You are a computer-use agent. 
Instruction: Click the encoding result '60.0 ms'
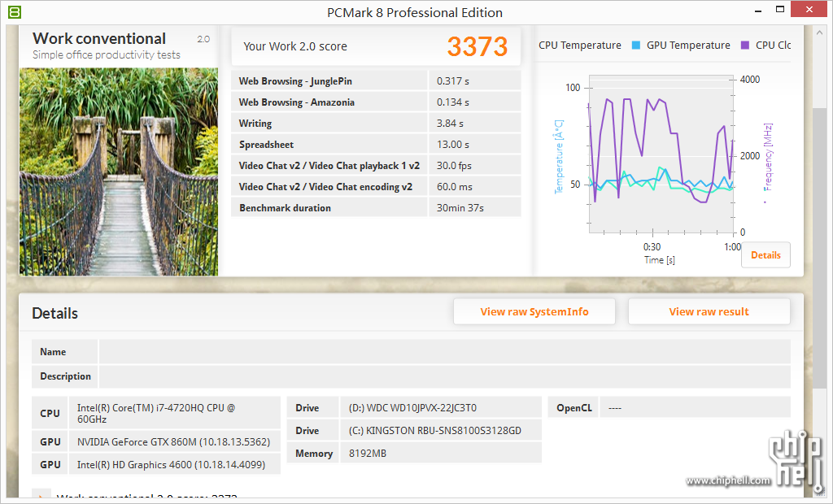[x=455, y=187]
